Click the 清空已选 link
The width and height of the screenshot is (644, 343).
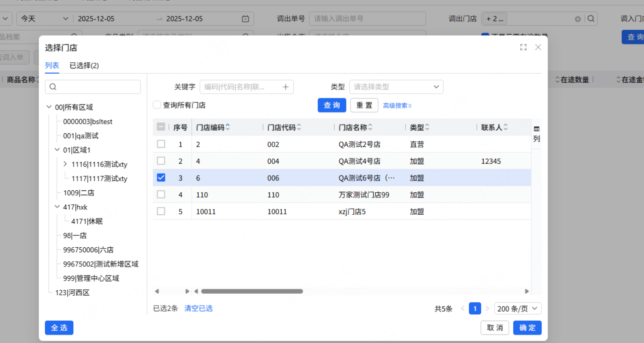198,308
